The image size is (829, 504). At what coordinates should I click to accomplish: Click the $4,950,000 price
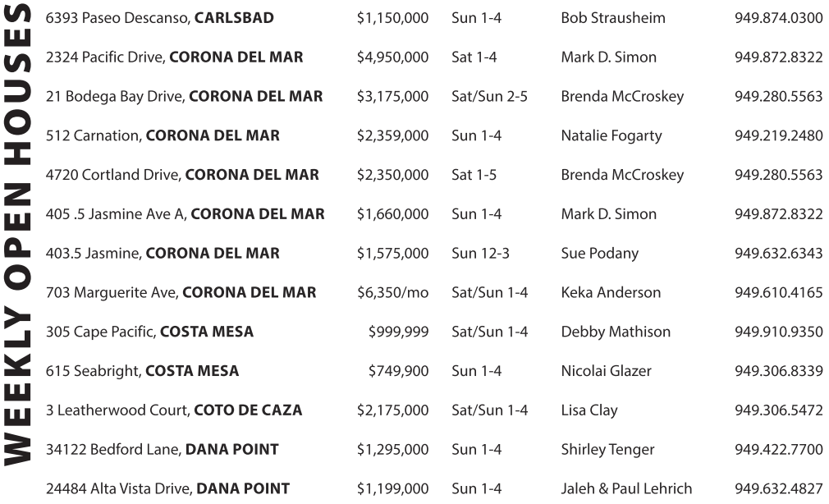392,57
